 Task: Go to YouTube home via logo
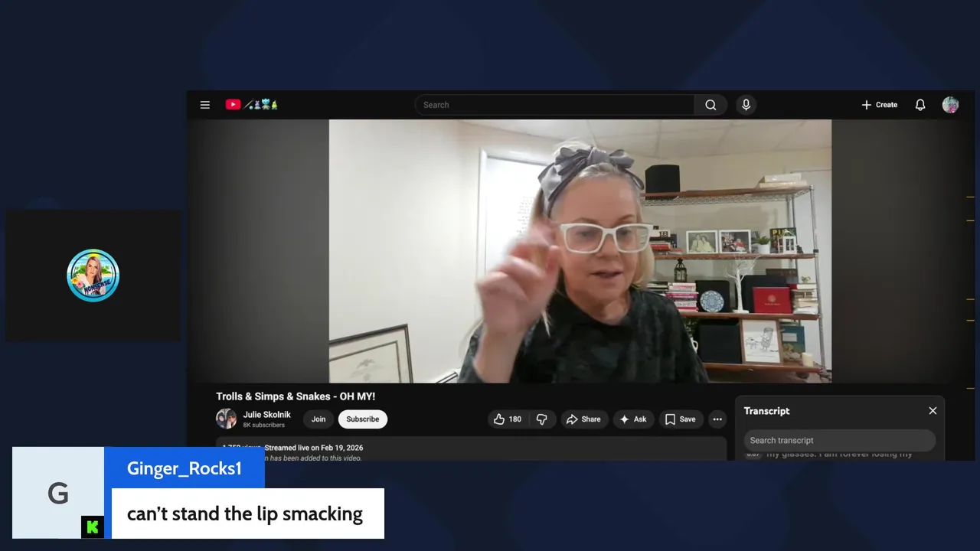251,105
